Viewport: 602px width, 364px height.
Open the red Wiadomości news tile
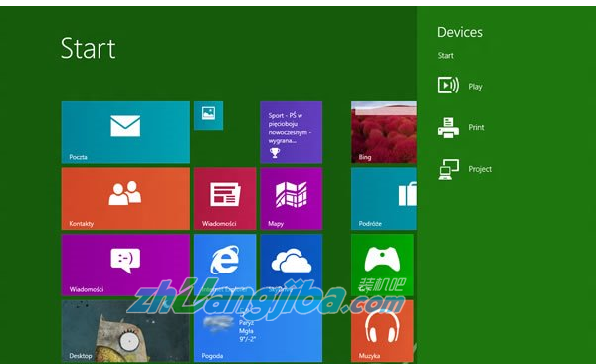[225, 199]
